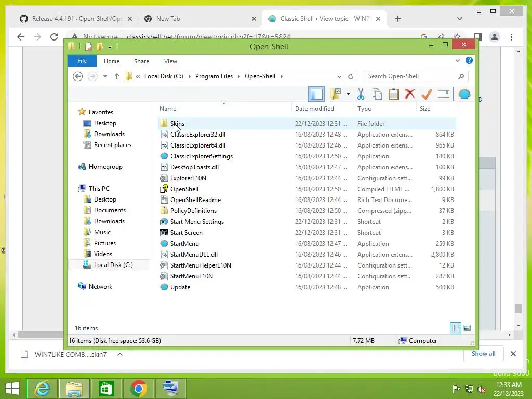This screenshot has height=399, width=532.
Task: Open Chrome profile avatar icon
Action: pyautogui.click(x=495, y=37)
